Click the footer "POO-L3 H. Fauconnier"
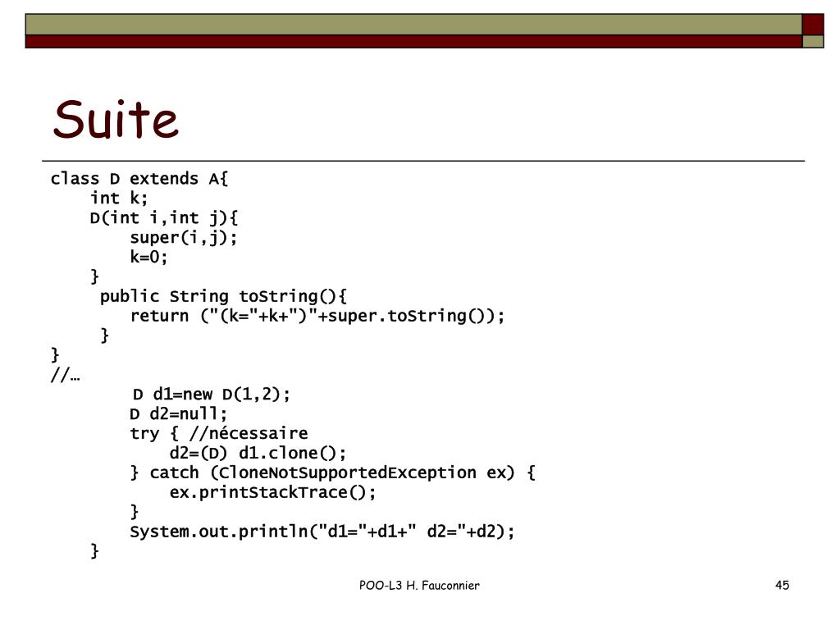This screenshot has width=840, height=630. [x=419, y=586]
